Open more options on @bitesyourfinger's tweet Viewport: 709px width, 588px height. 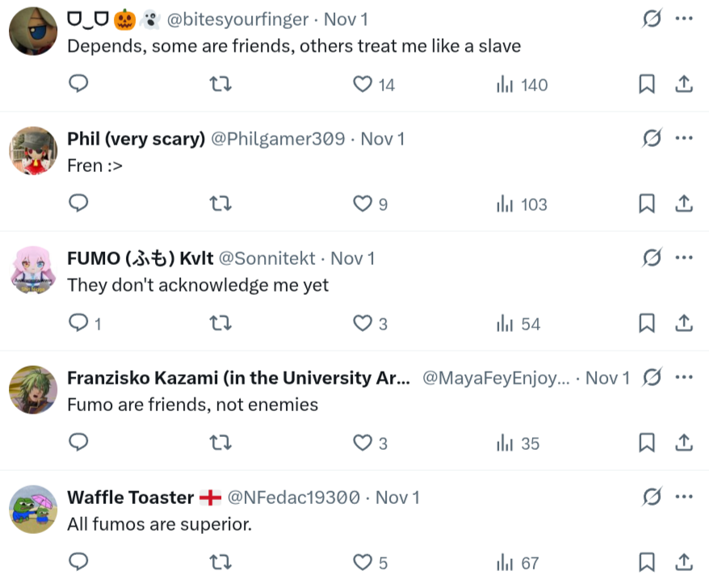click(x=684, y=19)
